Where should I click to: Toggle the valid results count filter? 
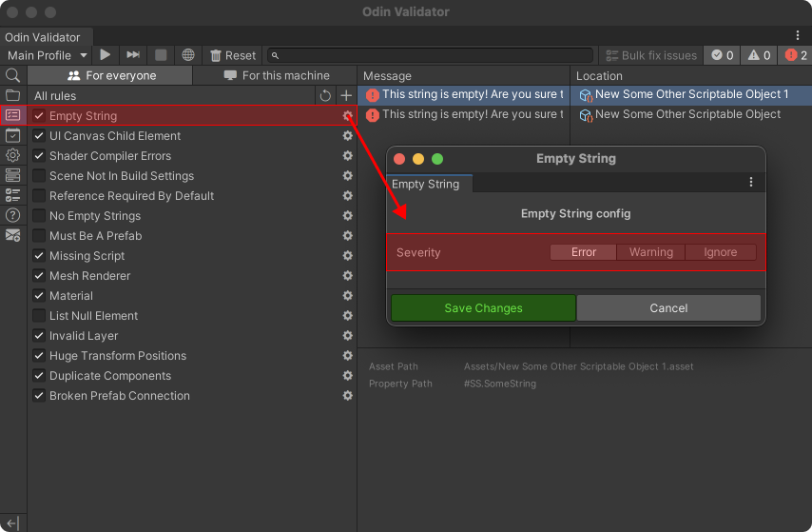pos(722,55)
